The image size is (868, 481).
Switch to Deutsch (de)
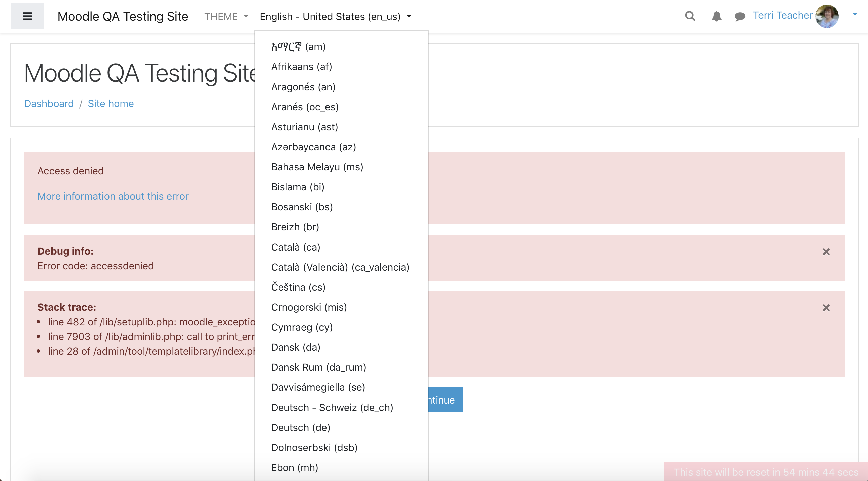(x=341, y=428)
